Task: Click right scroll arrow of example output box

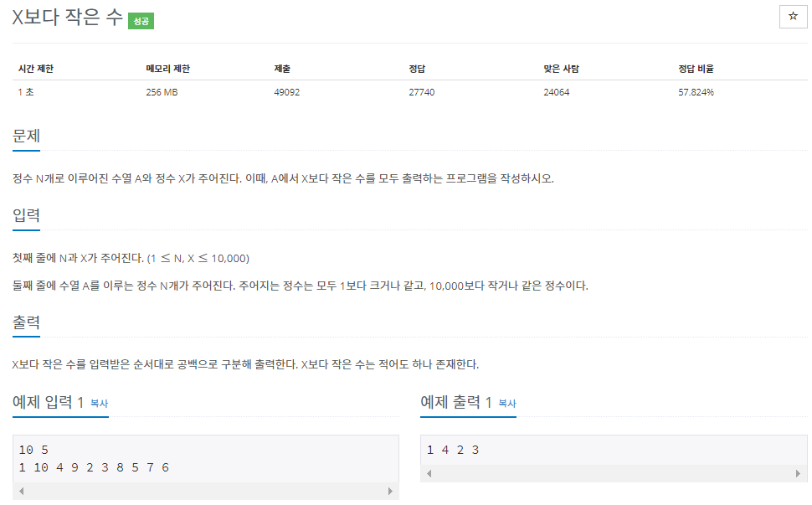Action: tap(798, 473)
